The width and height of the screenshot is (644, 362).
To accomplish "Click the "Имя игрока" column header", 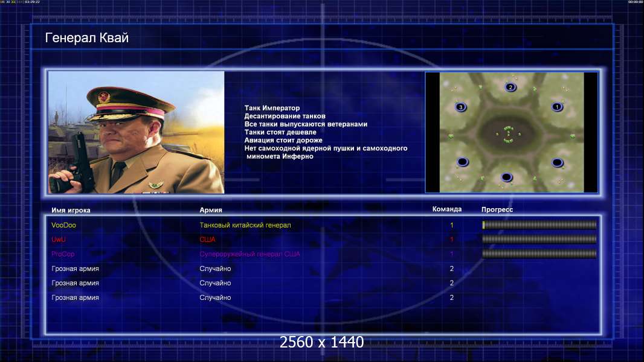I will [x=71, y=210].
